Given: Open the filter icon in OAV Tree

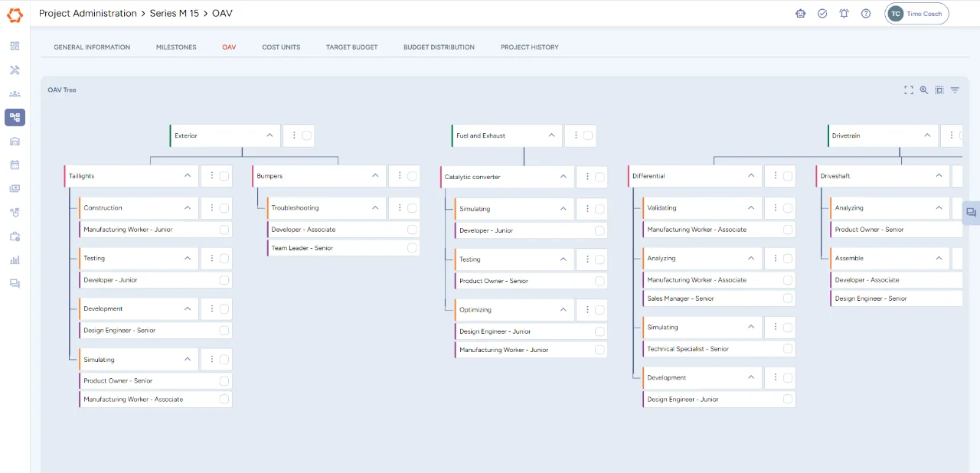Looking at the screenshot, I should pos(955,90).
